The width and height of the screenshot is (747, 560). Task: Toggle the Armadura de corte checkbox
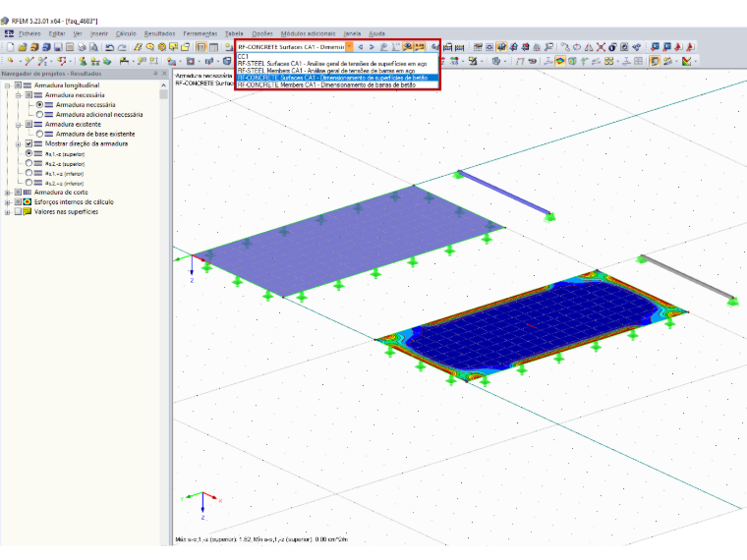point(18,192)
